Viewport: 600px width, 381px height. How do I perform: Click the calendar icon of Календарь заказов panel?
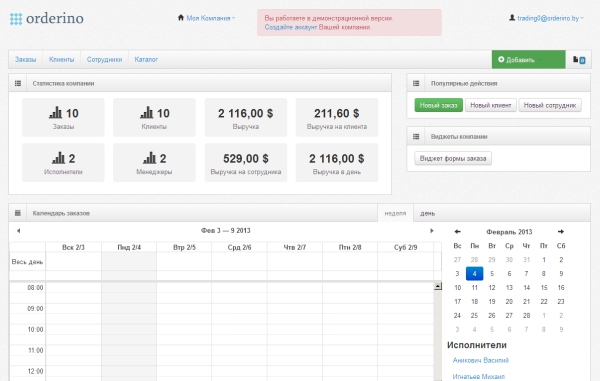[18, 213]
